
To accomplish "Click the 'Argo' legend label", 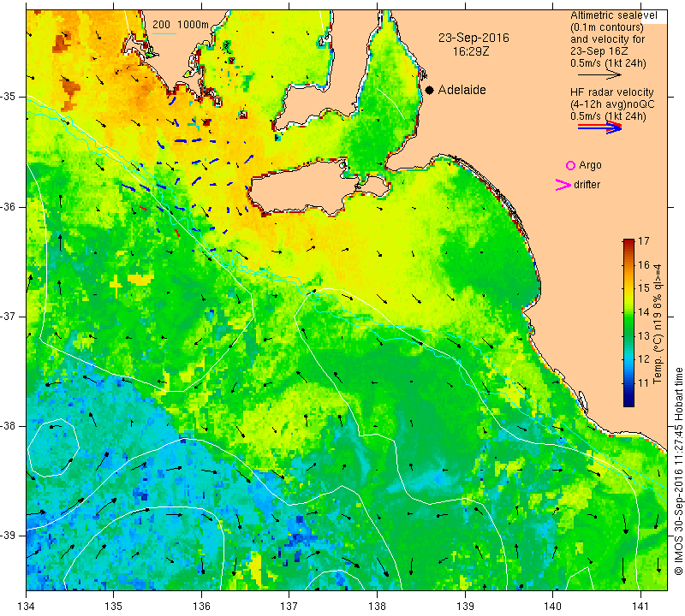I will tap(590, 165).
